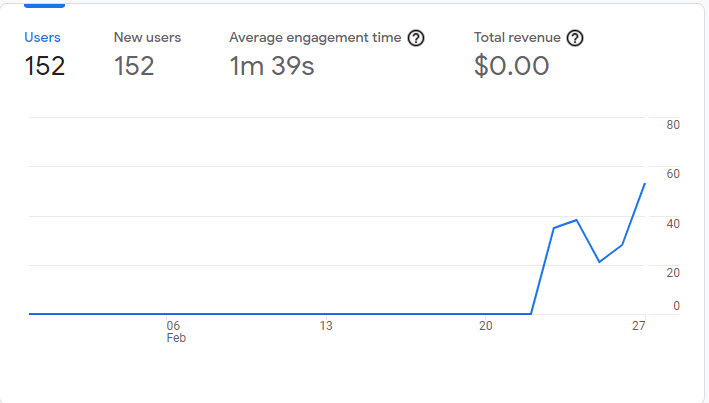Click the 0 y-axis label
The height and width of the screenshot is (403, 709).
point(676,306)
